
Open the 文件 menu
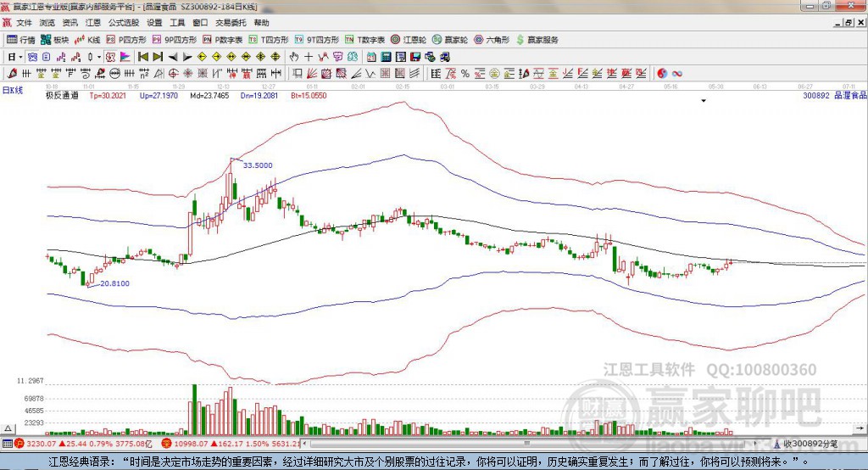point(24,23)
